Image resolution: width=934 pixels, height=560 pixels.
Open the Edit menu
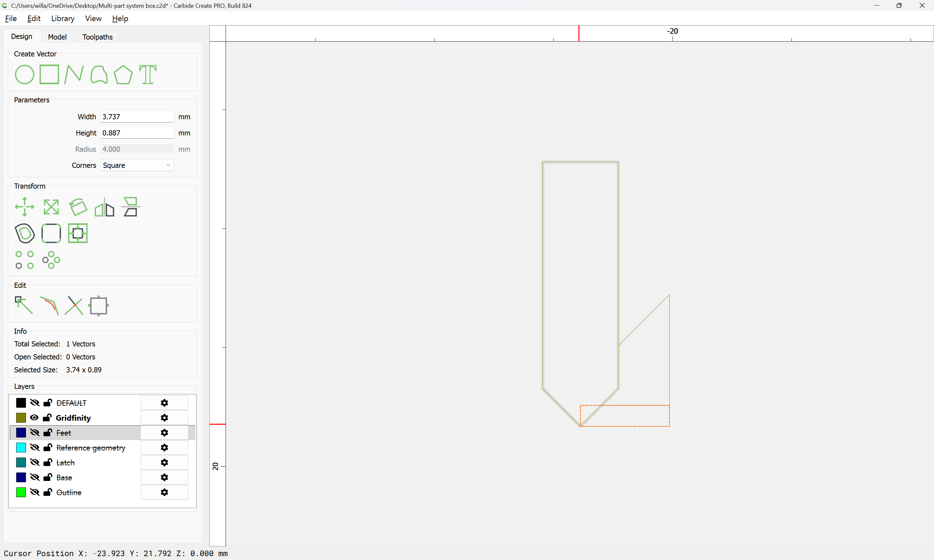click(34, 18)
